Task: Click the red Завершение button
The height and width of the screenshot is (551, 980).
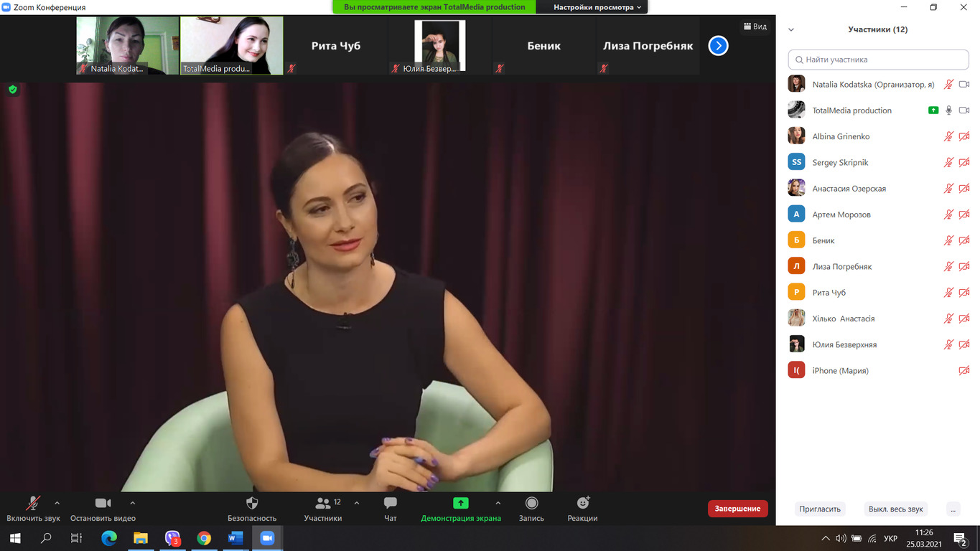Action: pyautogui.click(x=737, y=509)
